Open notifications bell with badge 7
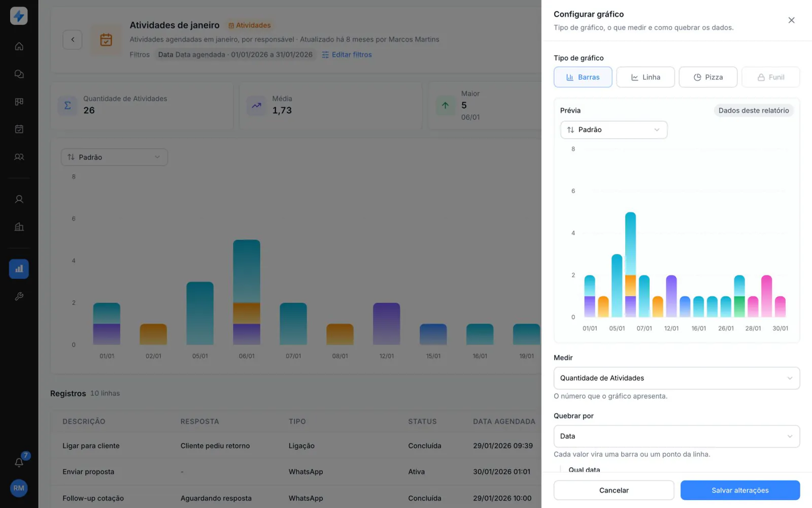This screenshot has width=812, height=508. tap(19, 462)
